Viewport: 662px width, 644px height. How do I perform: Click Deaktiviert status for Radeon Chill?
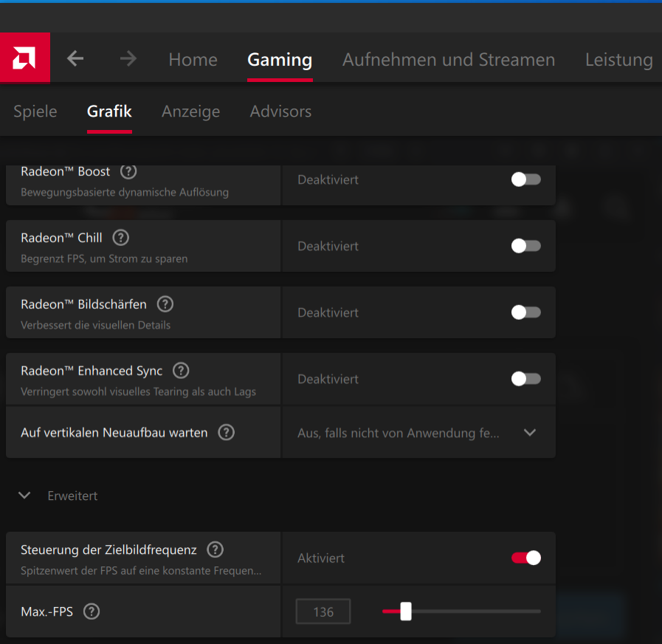(328, 246)
